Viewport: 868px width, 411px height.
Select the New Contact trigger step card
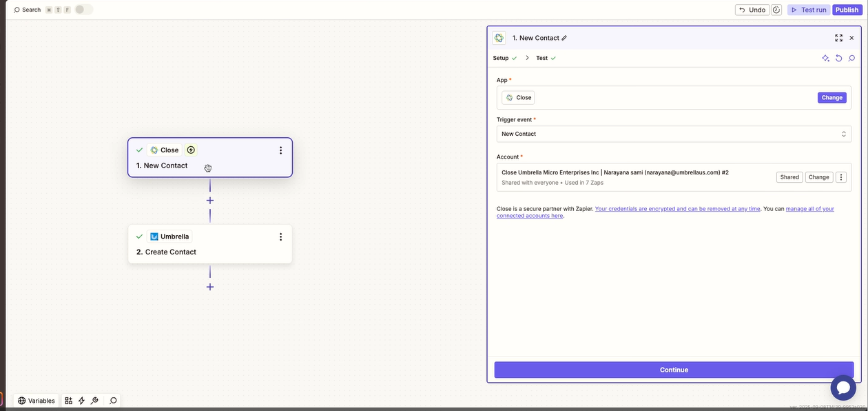pyautogui.click(x=210, y=157)
